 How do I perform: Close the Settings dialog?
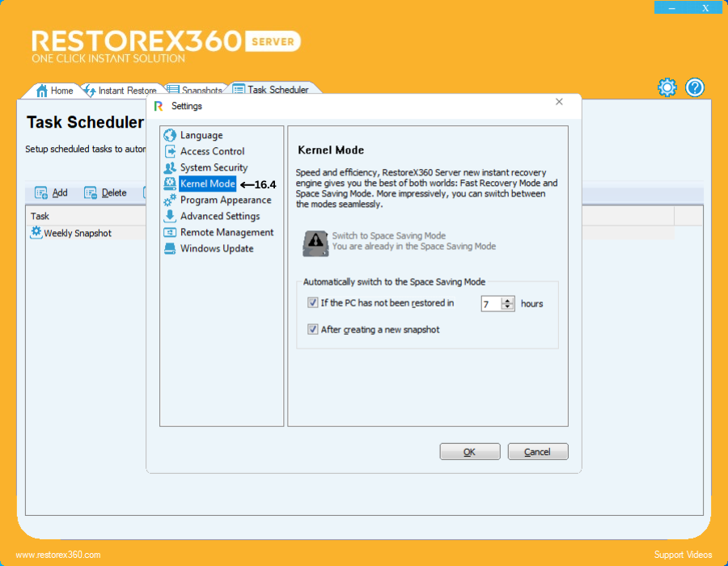(559, 102)
